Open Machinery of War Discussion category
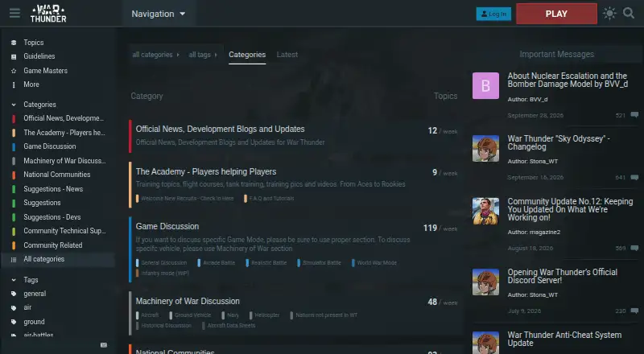The height and width of the screenshot is (354, 644). coord(188,301)
